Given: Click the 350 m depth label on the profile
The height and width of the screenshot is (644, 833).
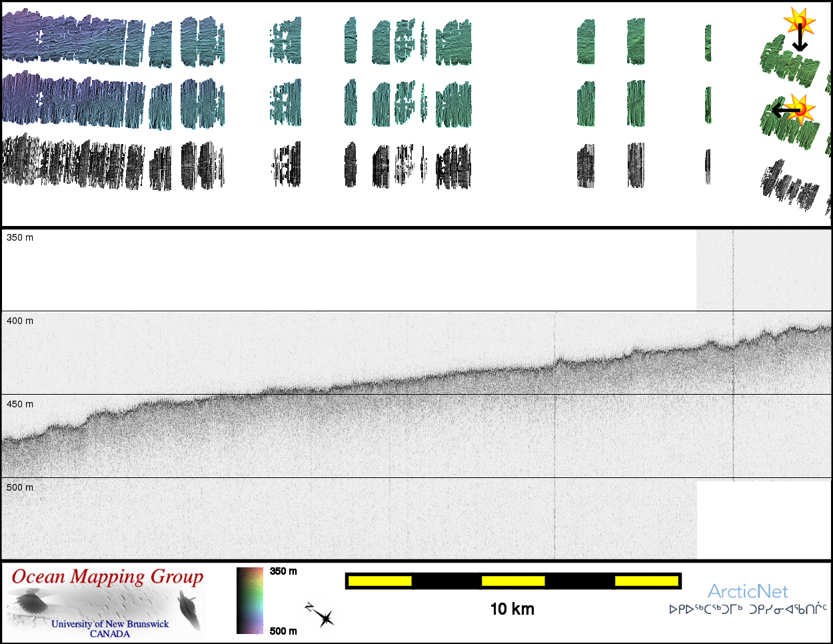Looking at the screenshot, I should [20, 237].
